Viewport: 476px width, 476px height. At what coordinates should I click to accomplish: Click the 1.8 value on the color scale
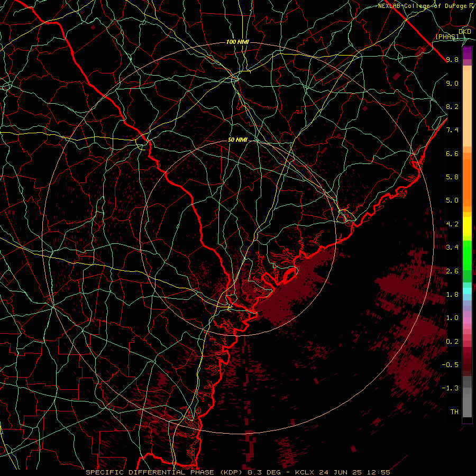(x=452, y=295)
